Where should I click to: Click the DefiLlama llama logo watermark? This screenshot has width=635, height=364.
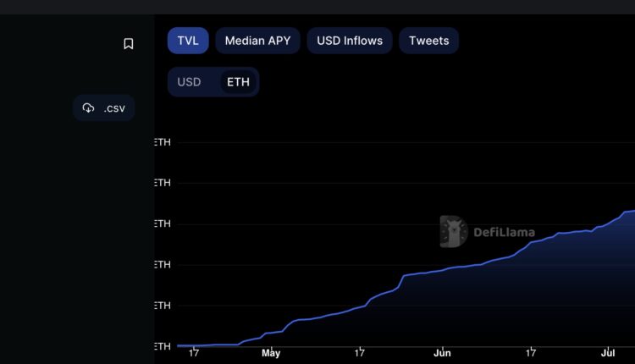454,231
